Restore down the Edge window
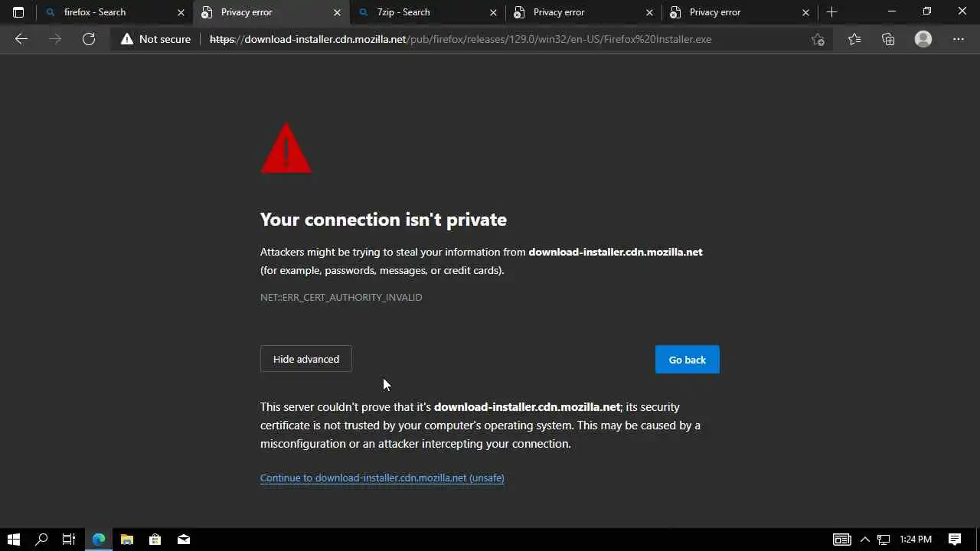The height and width of the screenshot is (551, 980). pyautogui.click(x=927, y=11)
